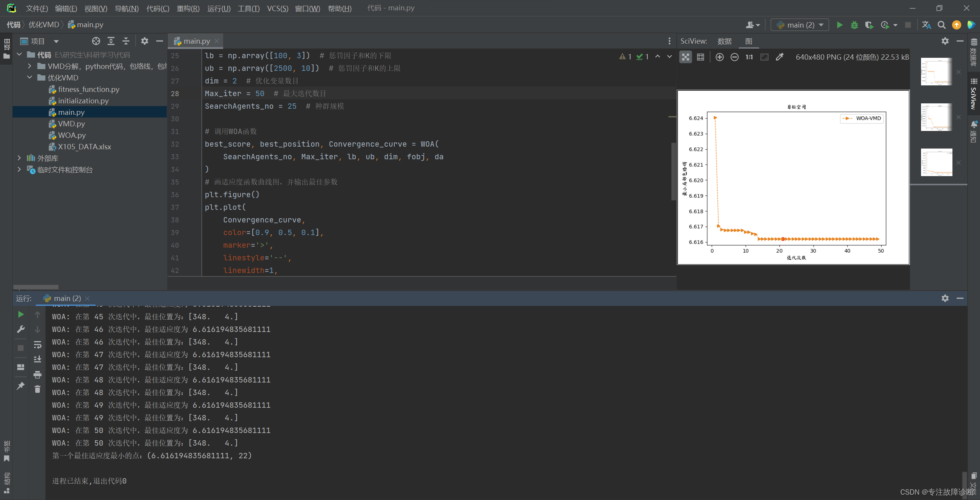Open X105_DATA.xlsx in project tree
This screenshot has width=980, height=500.
tap(84, 147)
